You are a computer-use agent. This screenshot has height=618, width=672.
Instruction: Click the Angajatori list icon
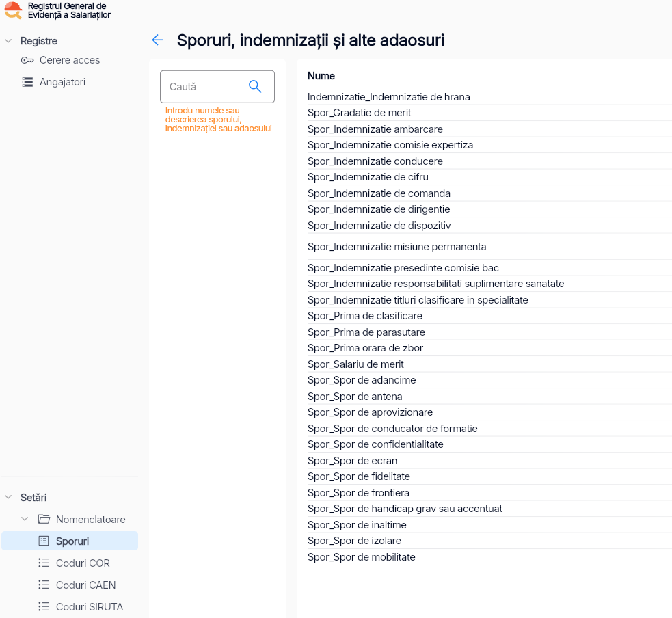point(27,82)
